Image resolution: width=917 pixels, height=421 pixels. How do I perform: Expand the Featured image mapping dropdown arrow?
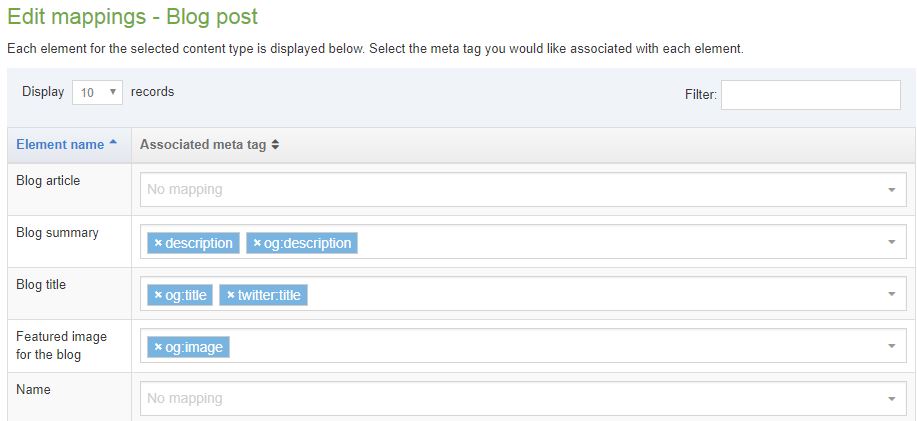(891, 346)
